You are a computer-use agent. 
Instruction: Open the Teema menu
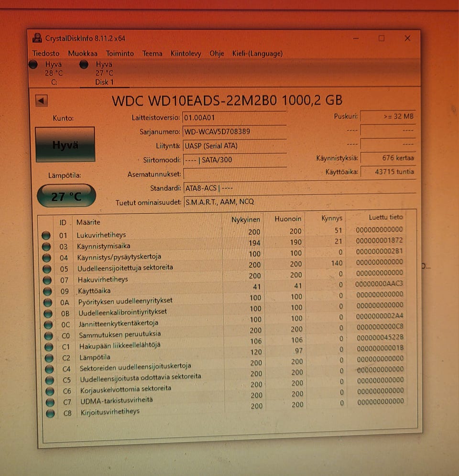coord(152,54)
